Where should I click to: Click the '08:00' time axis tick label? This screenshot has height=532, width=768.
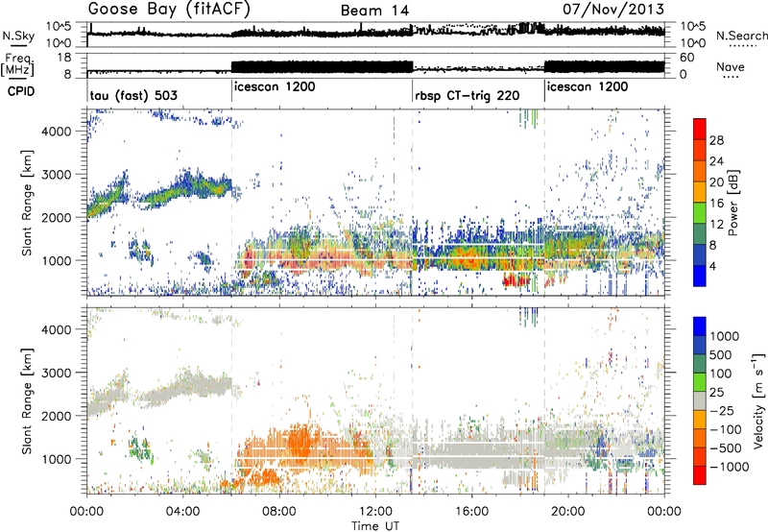[278, 512]
